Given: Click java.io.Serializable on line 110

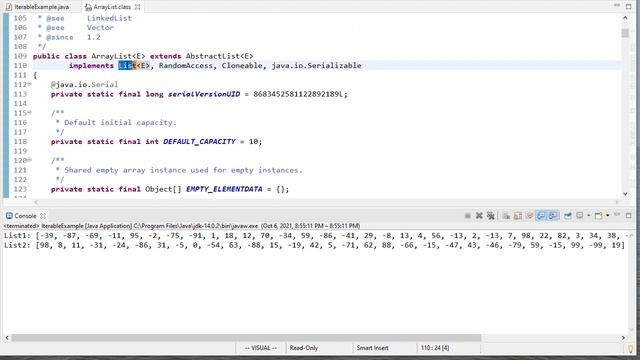Looking at the screenshot, I should [316, 65].
